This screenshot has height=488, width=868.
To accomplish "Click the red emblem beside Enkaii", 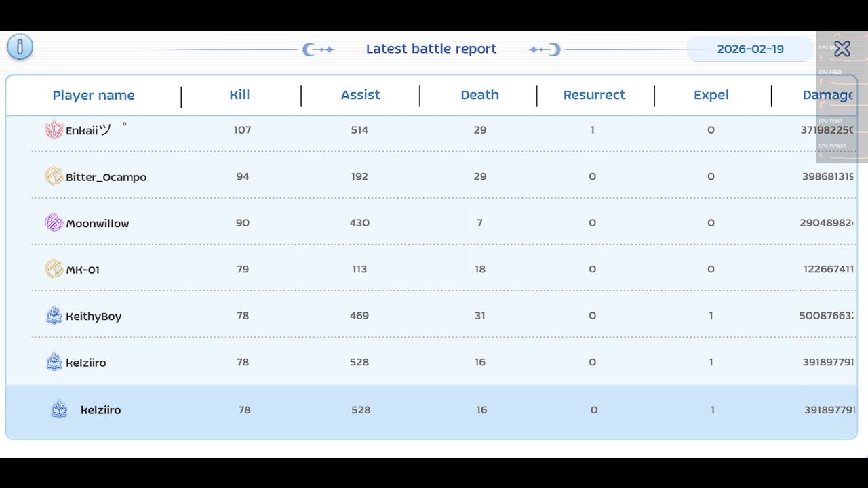I will pyautogui.click(x=54, y=130).
